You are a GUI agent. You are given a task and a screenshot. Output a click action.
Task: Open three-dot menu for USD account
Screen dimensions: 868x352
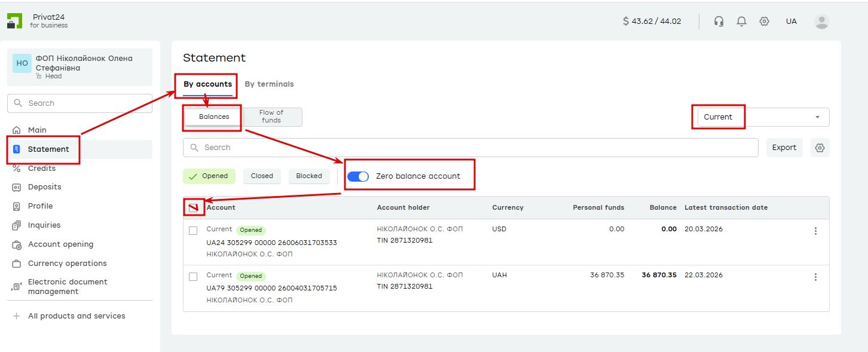pos(815,231)
